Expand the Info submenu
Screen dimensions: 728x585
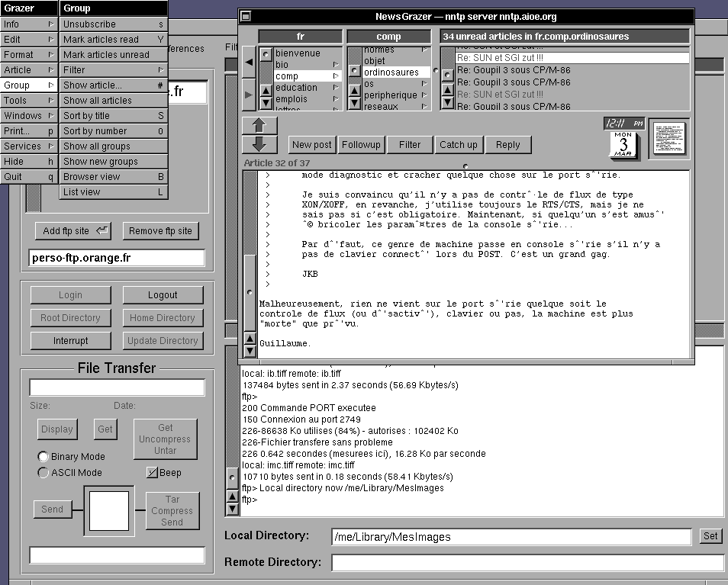tap(29, 24)
